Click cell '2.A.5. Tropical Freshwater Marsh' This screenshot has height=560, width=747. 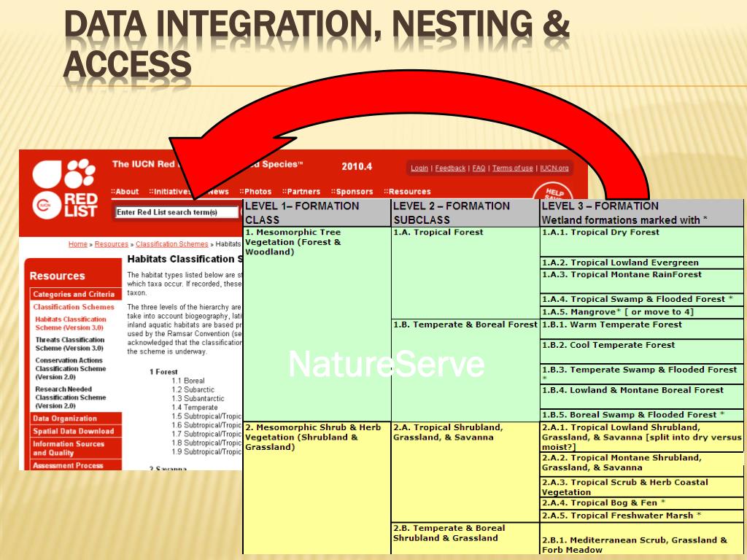[642, 516]
